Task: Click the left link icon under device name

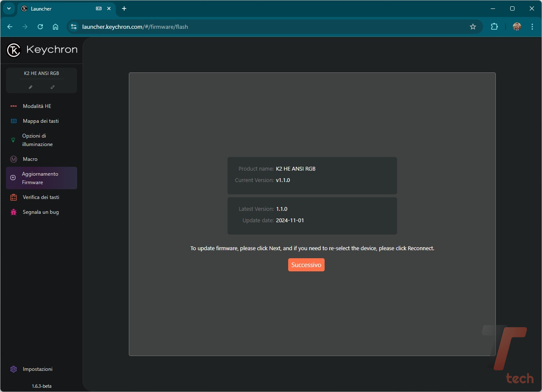Action: (x=31, y=87)
